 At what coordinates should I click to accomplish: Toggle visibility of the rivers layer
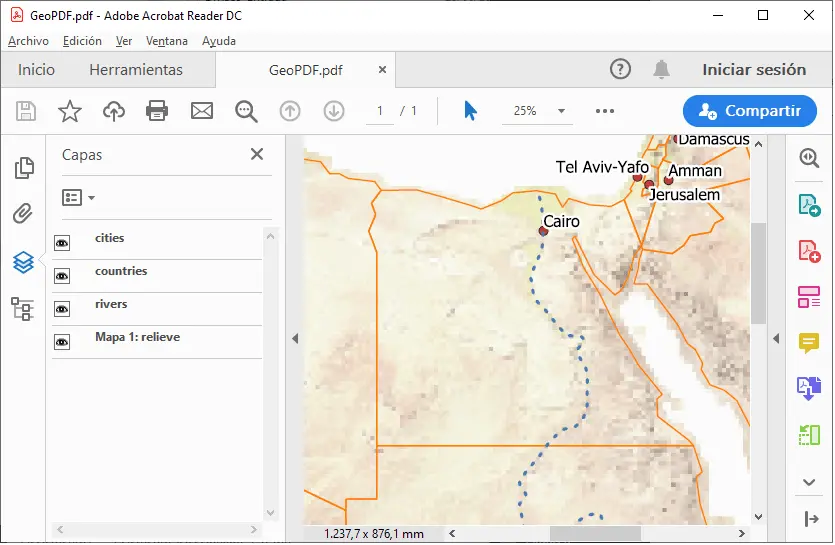pyautogui.click(x=62, y=309)
